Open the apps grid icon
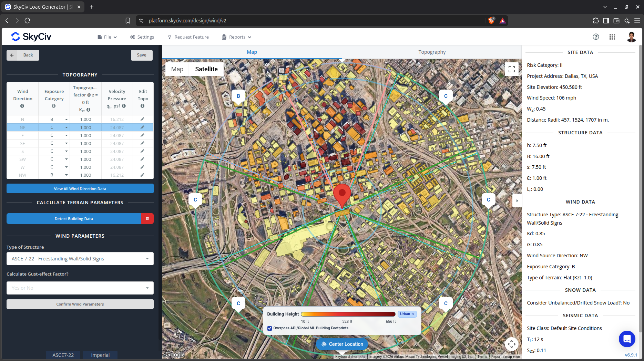 612,37
